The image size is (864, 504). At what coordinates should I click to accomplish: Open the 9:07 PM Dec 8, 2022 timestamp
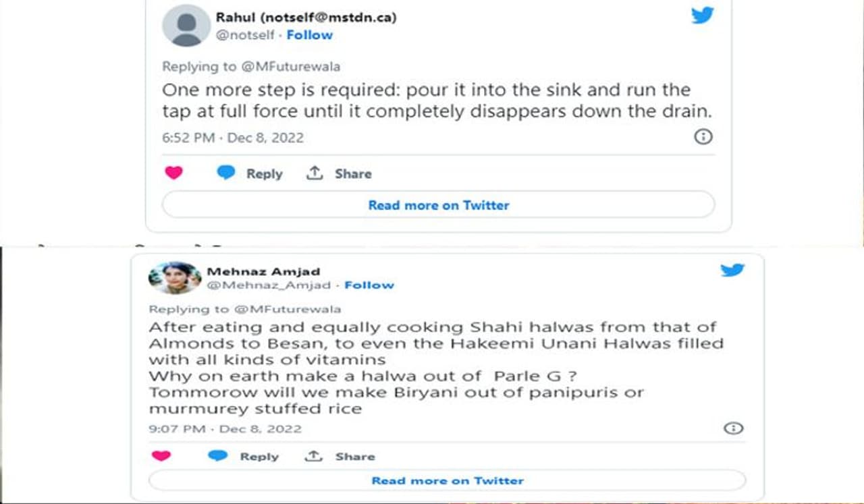click(x=225, y=428)
